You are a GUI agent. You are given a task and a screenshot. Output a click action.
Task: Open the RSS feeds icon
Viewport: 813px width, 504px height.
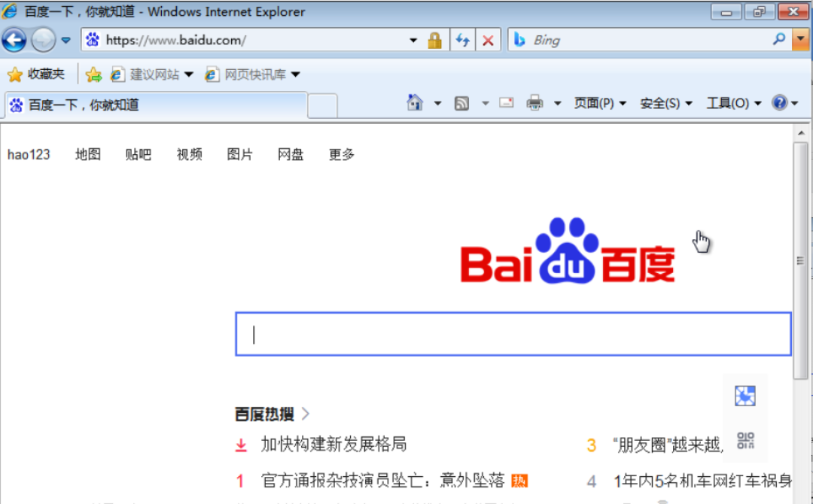tap(461, 102)
